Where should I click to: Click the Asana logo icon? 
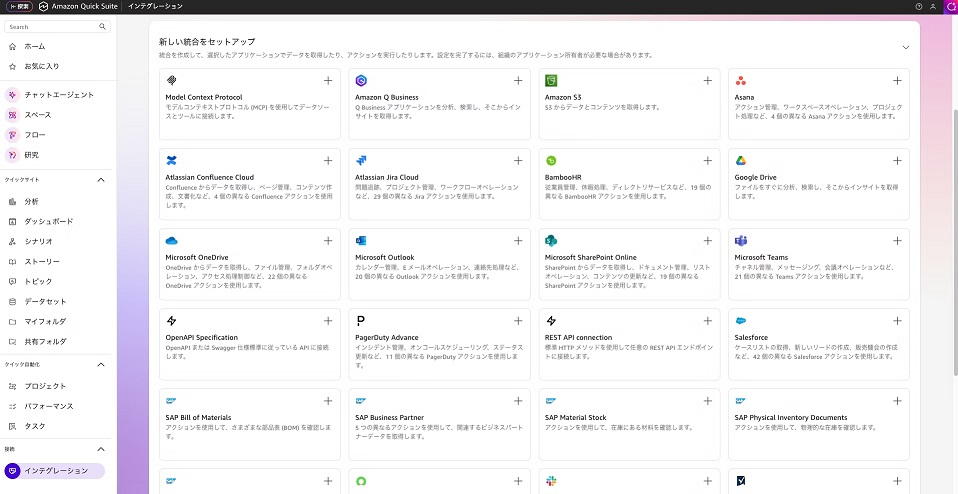(741, 81)
